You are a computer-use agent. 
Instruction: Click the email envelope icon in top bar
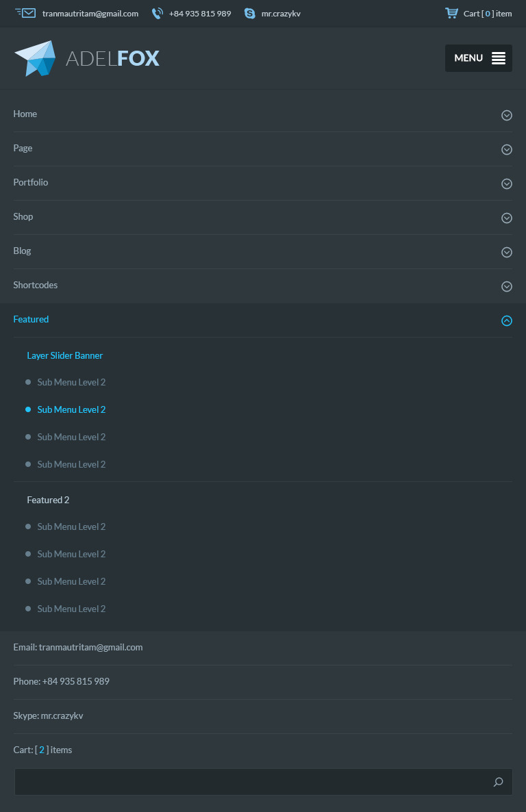pyautogui.click(x=25, y=13)
